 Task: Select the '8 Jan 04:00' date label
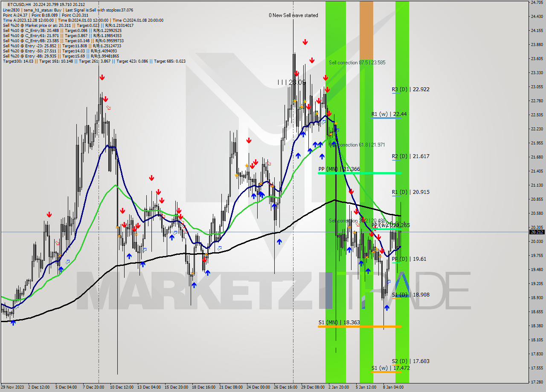coord(394,387)
